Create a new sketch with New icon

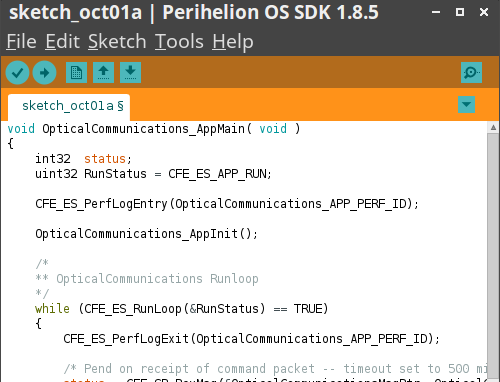(x=76, y=72)
